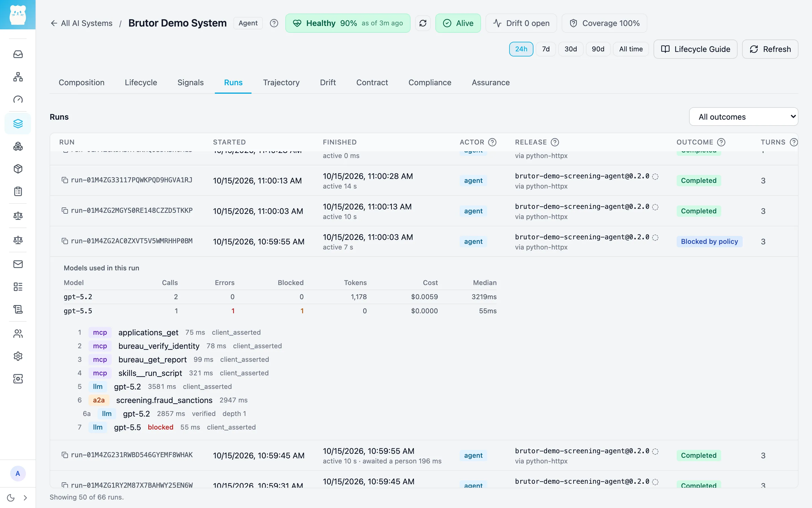Viewport: 812px width, 508px height.
Task: Open the package box sidebar icon
Action: [18, 169]
